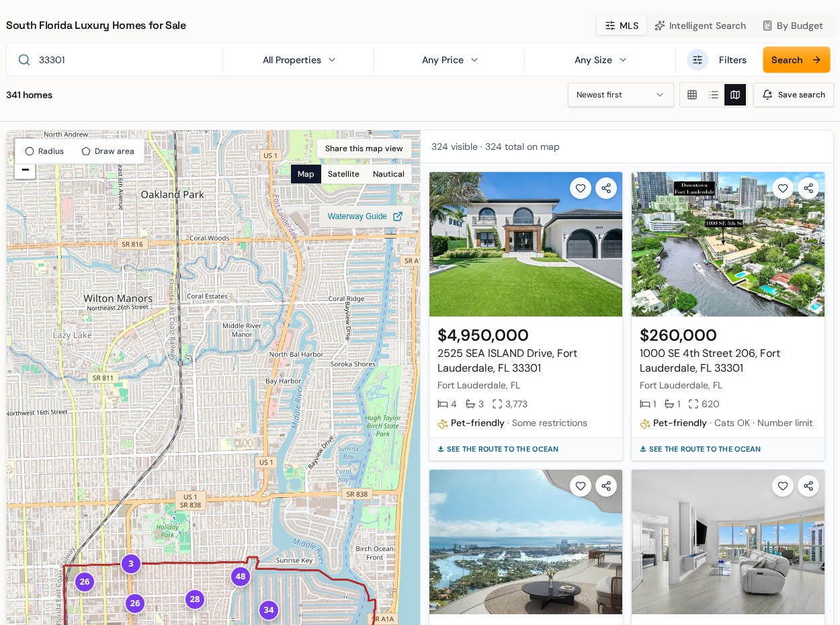Open map cluster marker showing 3
The width and height of the screenshot is (840, 625).
click(x=131, y=564)
